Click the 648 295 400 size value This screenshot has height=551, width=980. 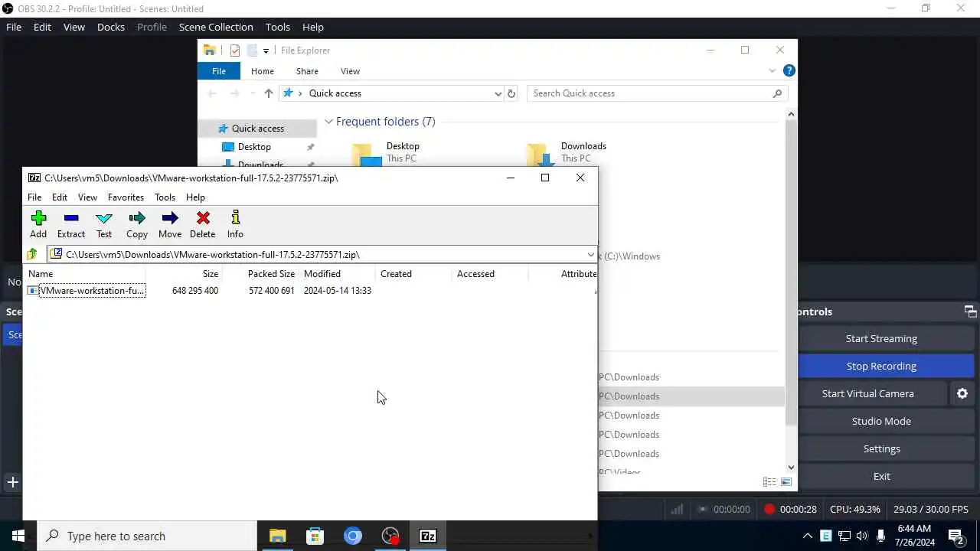[195, 291]
